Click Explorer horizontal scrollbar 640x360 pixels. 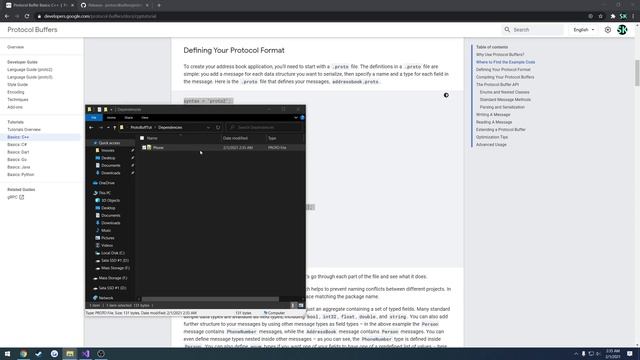point(210,299)
